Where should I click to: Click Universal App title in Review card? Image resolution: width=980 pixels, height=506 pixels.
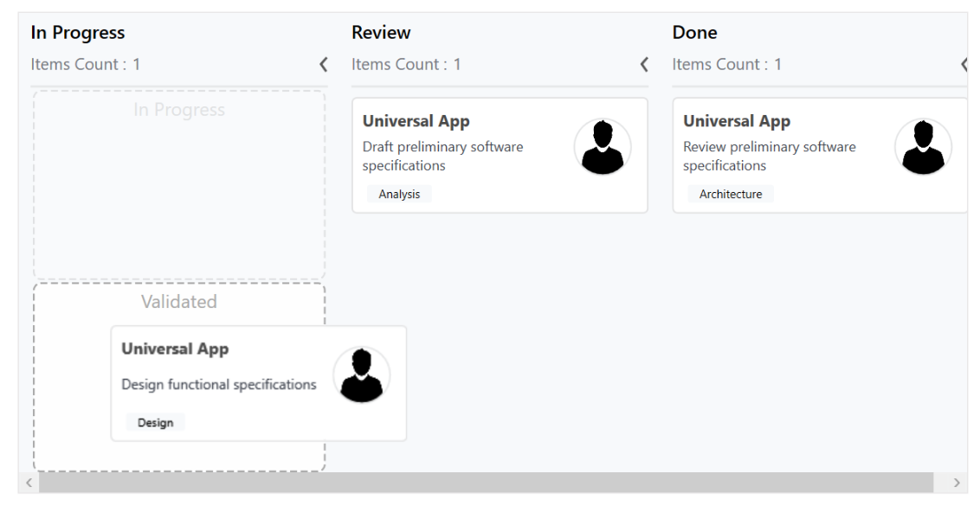[x=416, y=121]
